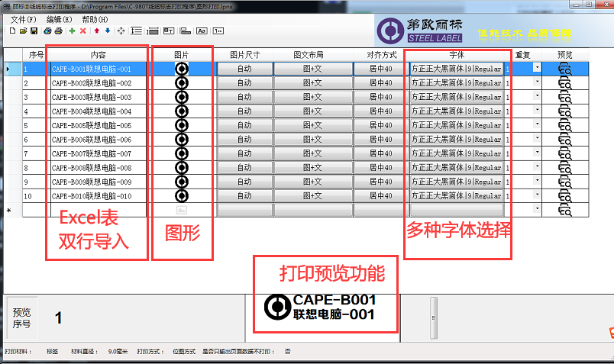Select the cell CAPE-B002联想电脑-002

99,83
